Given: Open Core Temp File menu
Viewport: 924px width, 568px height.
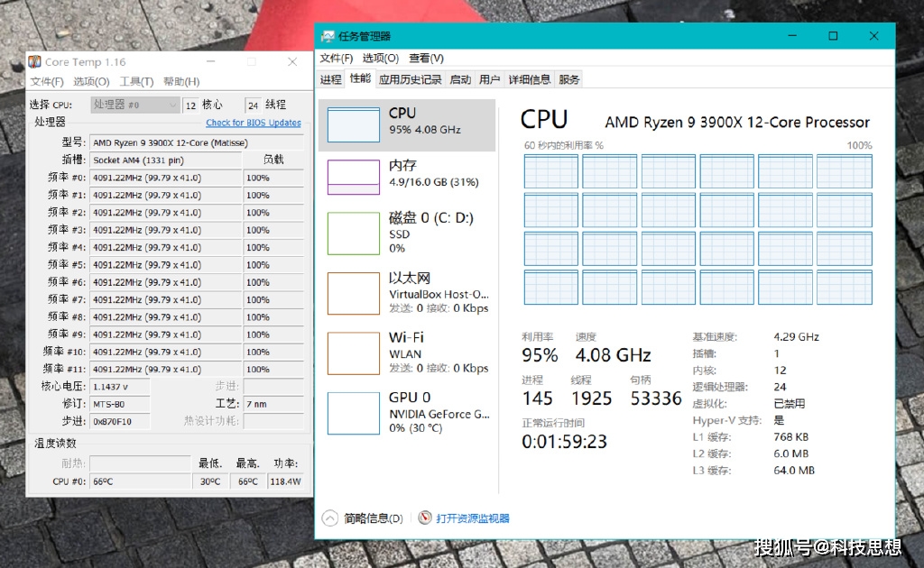Looking at the screenshot, I should [x=47, y=82].
